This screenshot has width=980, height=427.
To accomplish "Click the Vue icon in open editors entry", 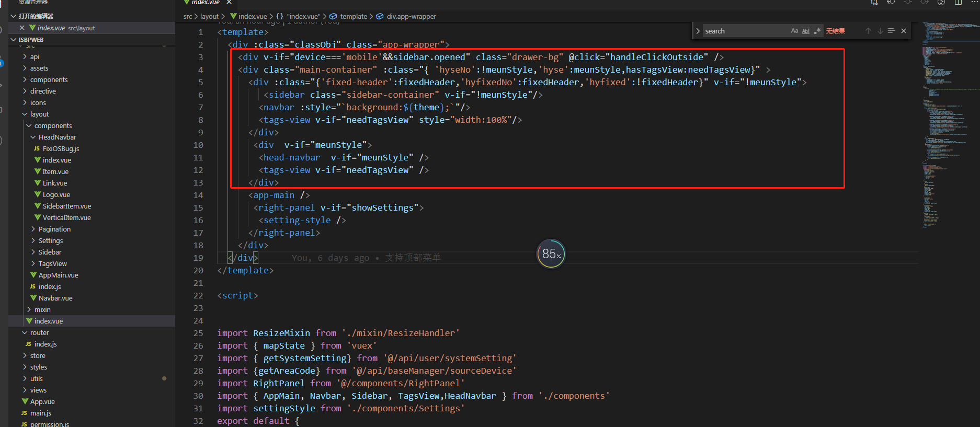I will [32, 28].
